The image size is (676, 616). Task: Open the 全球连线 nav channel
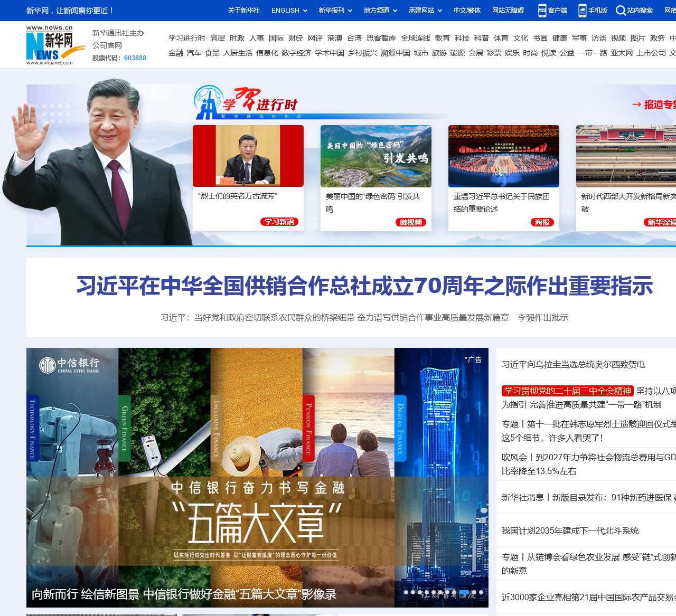[x=416, y=38]
